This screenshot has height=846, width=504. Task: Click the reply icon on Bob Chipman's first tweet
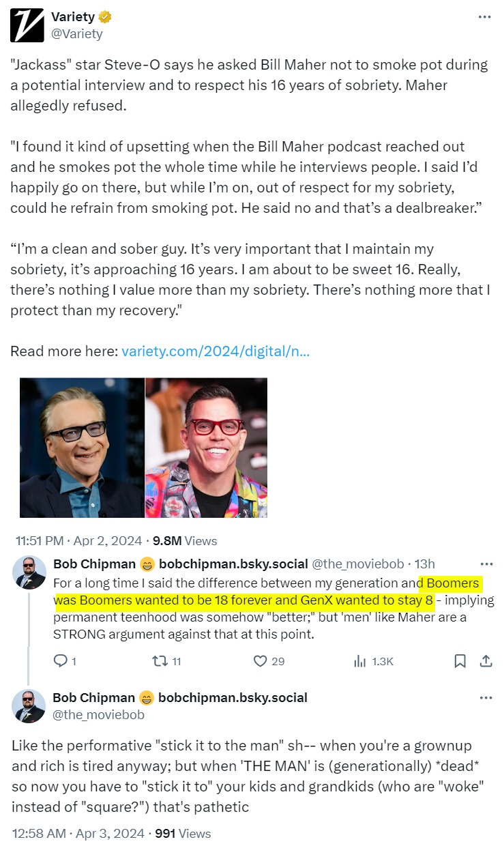(60, 660)
